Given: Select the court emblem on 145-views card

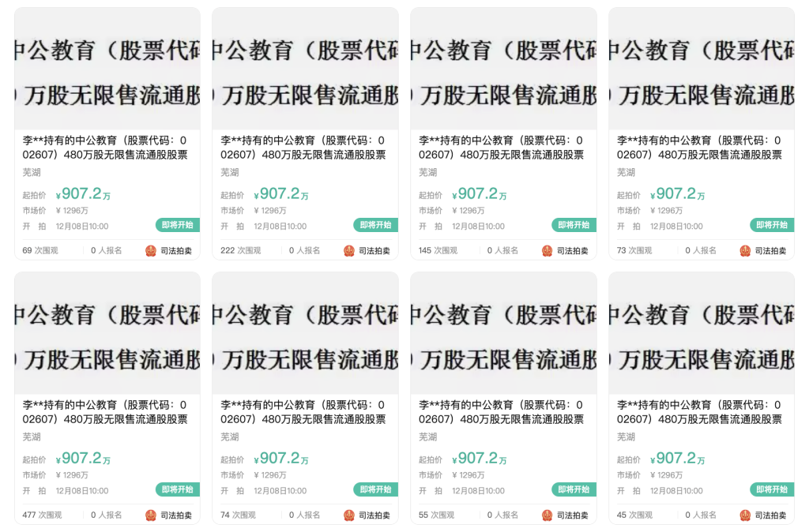Looking at the screenshot, I should click(x=547, y=251).
